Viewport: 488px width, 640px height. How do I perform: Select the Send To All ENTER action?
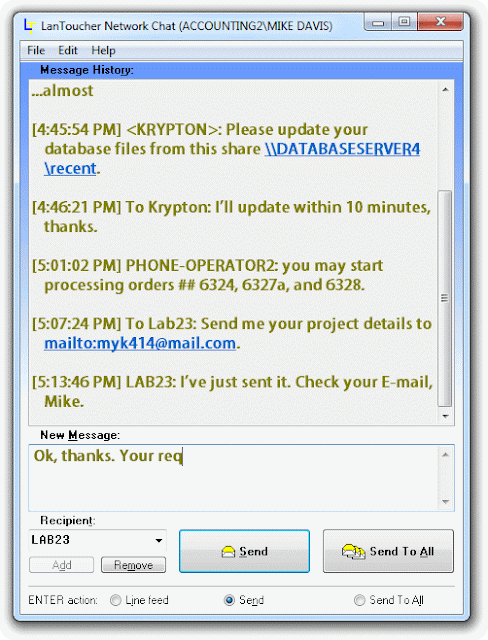point(359,600)
